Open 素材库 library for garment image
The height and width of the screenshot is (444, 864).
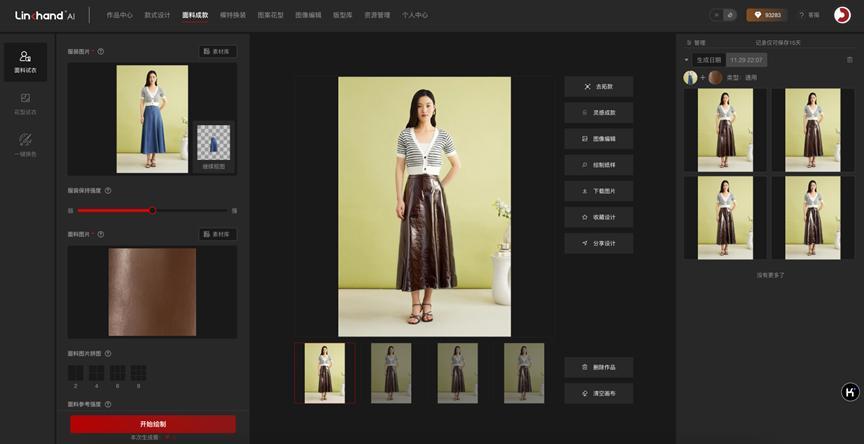tap(217, 51)
